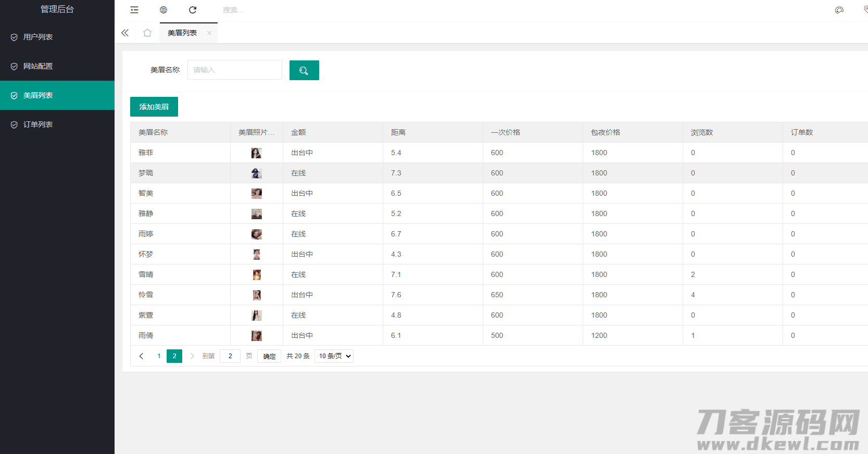Screen dimensions: 868x454
Task: Click the double-arrow tabs scroll-left icon
Action: point(125,33)
